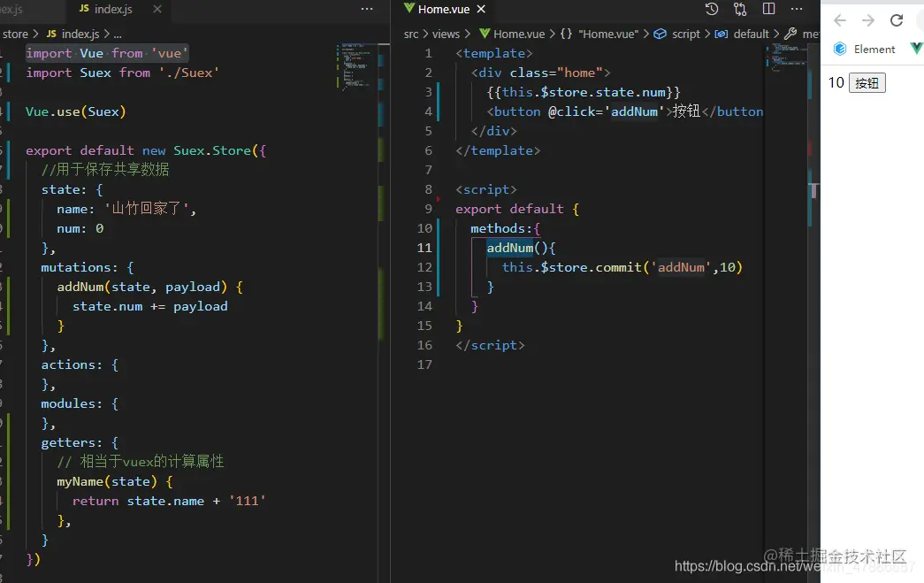
Task: Click the number 10 shown in the browser page
Action: coord(836,82)
